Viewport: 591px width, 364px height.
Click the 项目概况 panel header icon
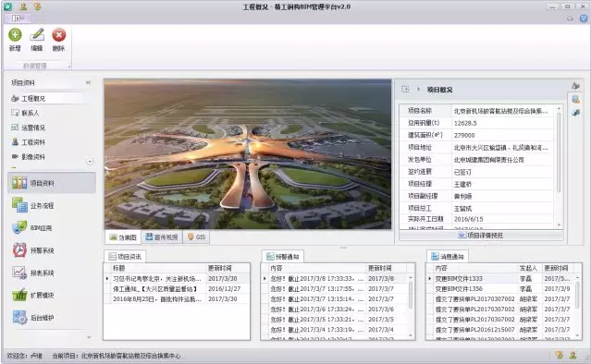click(405, 90)
